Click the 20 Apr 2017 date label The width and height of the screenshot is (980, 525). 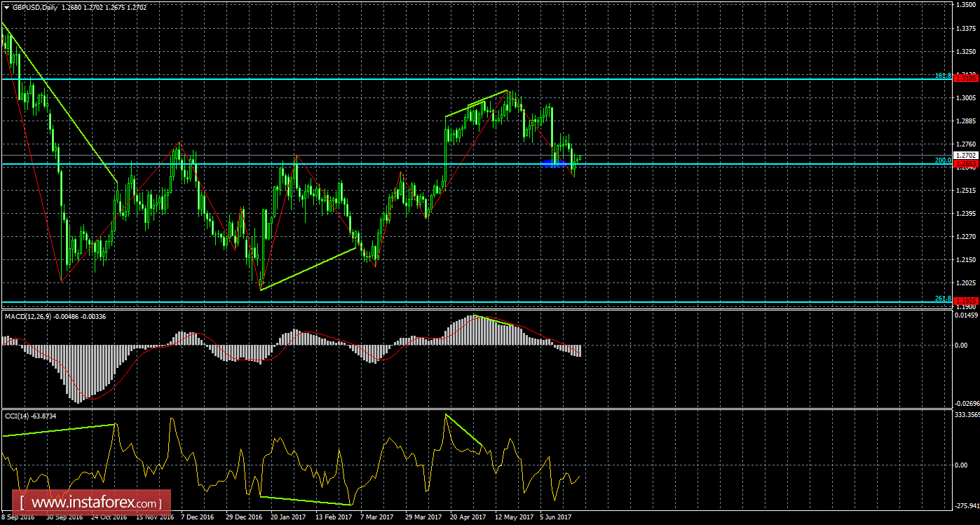(x=468, y=517)
